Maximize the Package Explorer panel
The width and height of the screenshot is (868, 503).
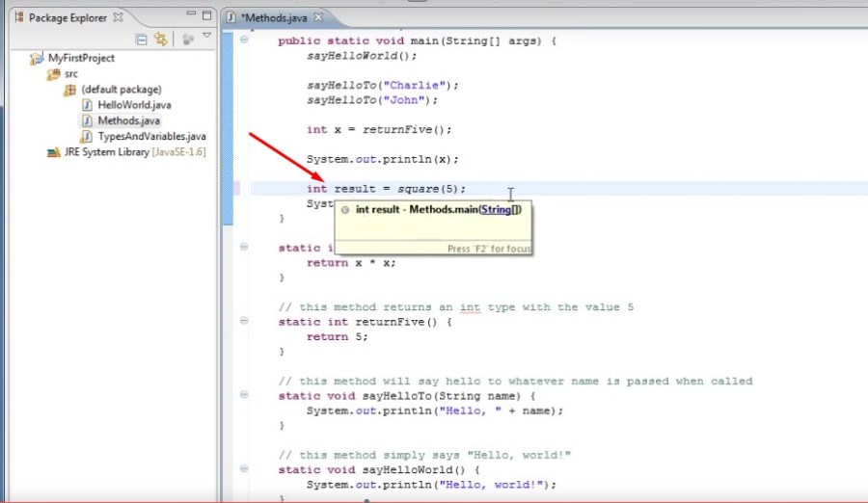coord(206,16)
